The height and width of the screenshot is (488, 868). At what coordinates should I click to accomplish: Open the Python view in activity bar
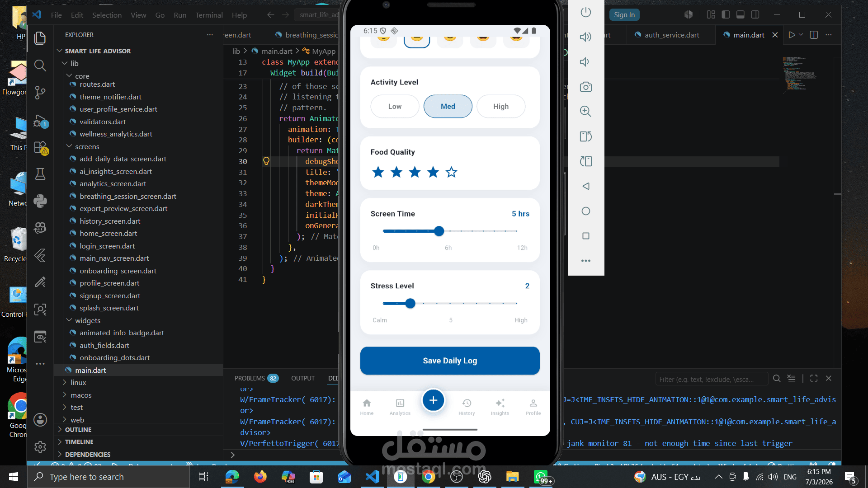(40, 201)
